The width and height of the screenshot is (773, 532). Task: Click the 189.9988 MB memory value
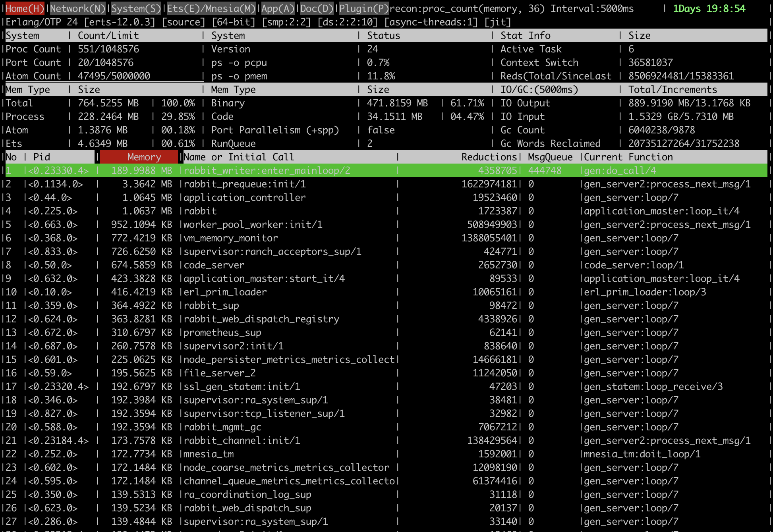(141, 170)
